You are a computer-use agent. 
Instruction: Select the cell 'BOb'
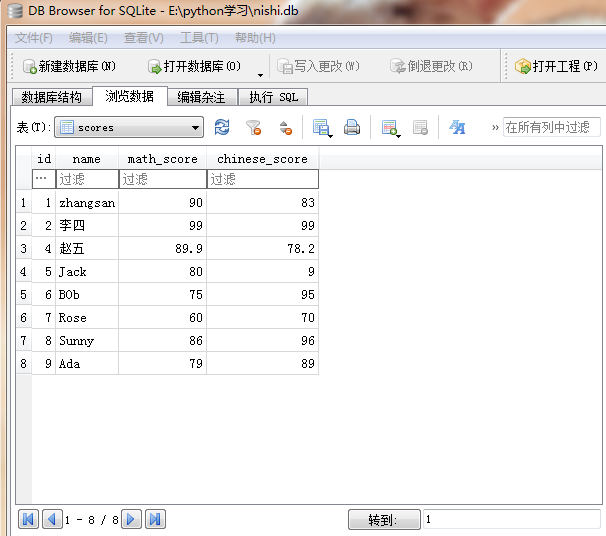[x=87, y=294]
